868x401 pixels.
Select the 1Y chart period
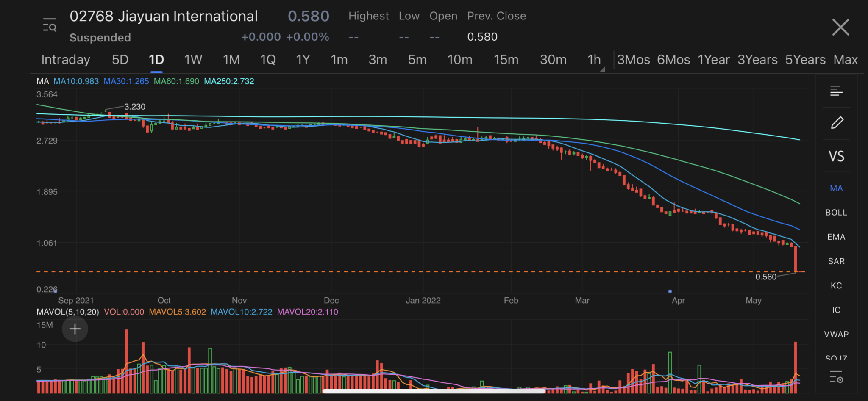click(x=303, y=60)
